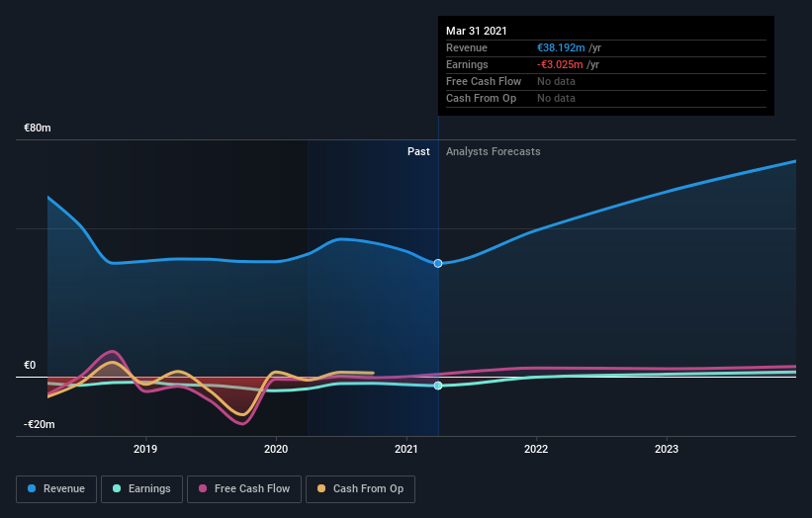Toggle the Cash From Op legend series
The image size is (812, 518).
360,489
